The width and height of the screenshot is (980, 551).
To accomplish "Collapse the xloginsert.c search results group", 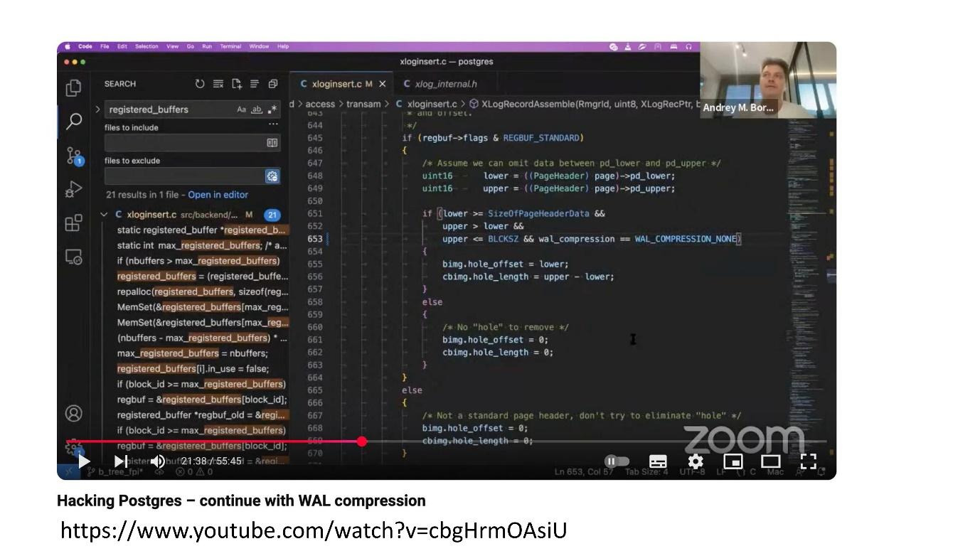I will 105,214.
